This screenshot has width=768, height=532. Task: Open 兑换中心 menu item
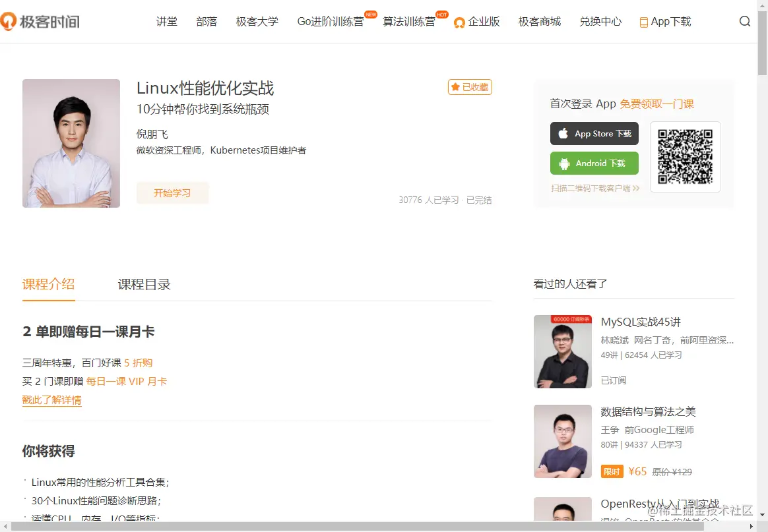tap(600, 22)
